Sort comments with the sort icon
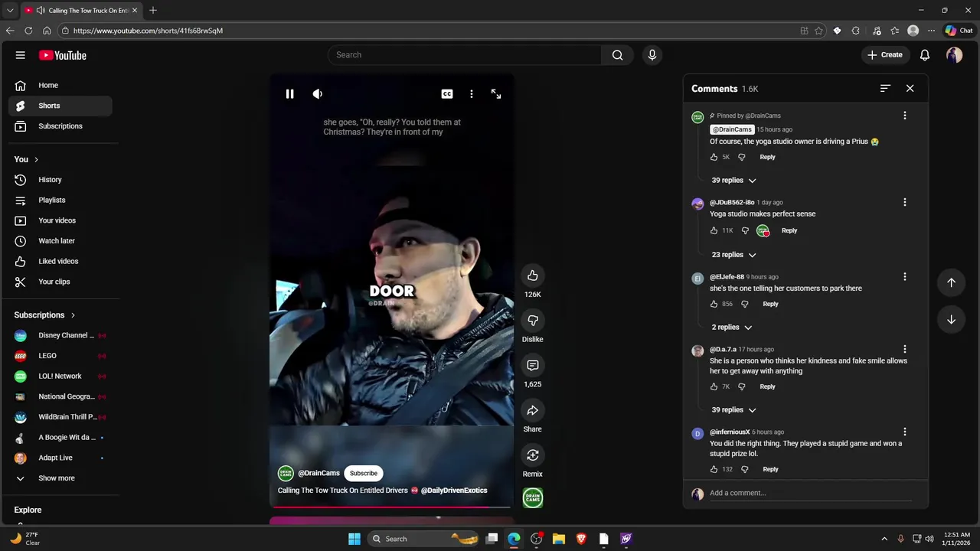This screenshot has height=551, width=980. click(885, 89)
